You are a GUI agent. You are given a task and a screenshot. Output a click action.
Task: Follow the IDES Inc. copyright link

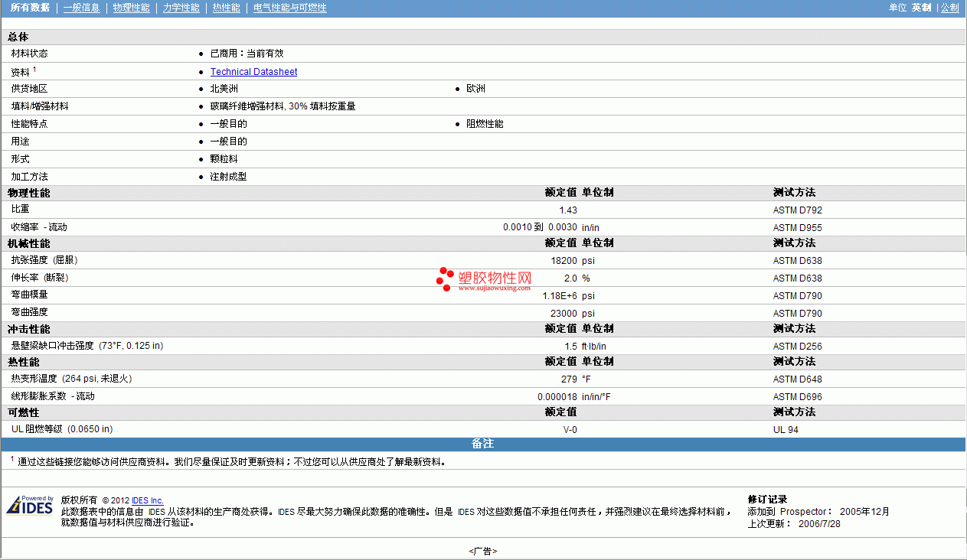(148, 500)
